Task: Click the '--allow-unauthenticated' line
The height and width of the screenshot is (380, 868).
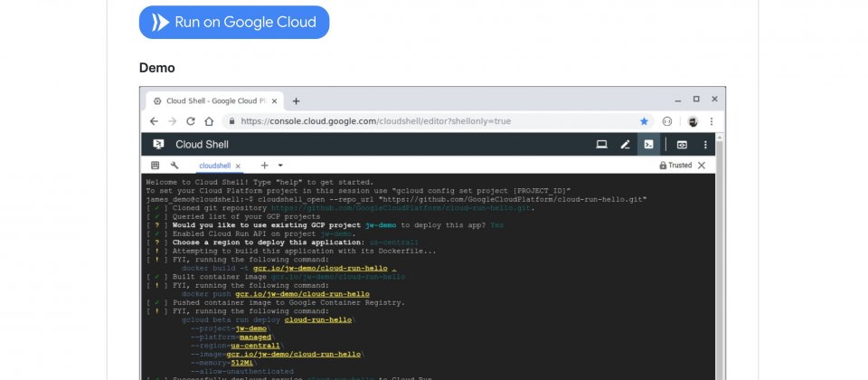Action: [x=242, y=371]
